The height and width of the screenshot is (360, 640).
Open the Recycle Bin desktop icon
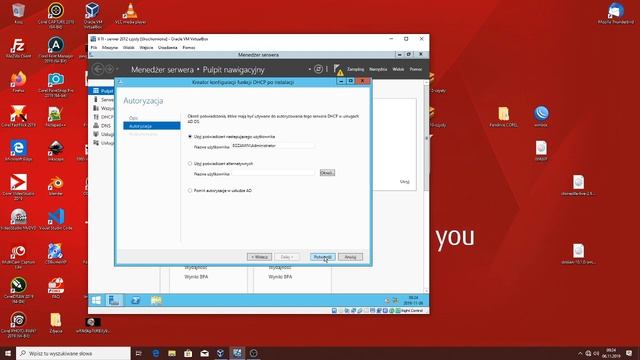[18, 13]
